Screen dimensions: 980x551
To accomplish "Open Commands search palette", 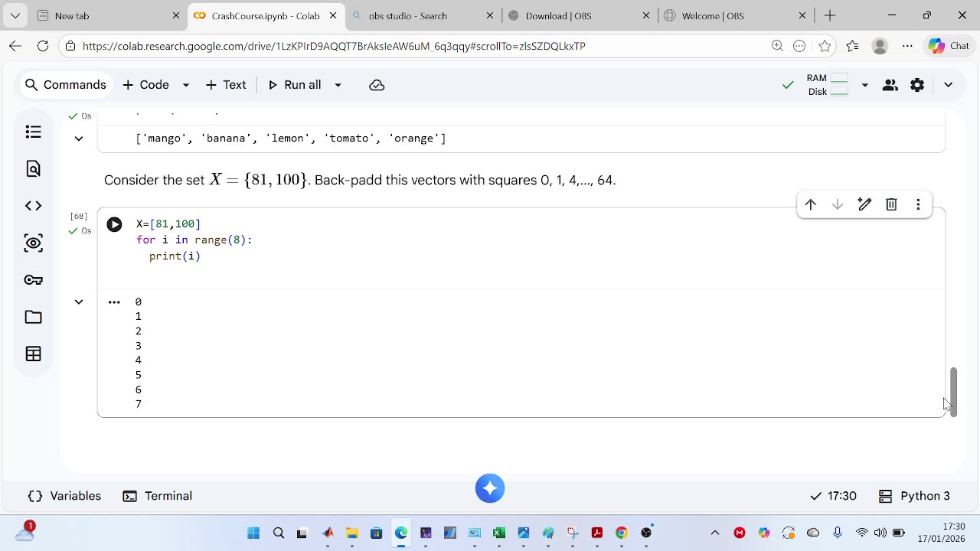I will 65,85.
